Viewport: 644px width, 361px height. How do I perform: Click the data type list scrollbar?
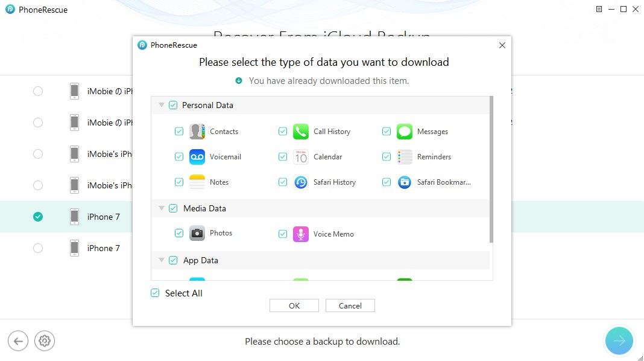click(x=491, y=170)
